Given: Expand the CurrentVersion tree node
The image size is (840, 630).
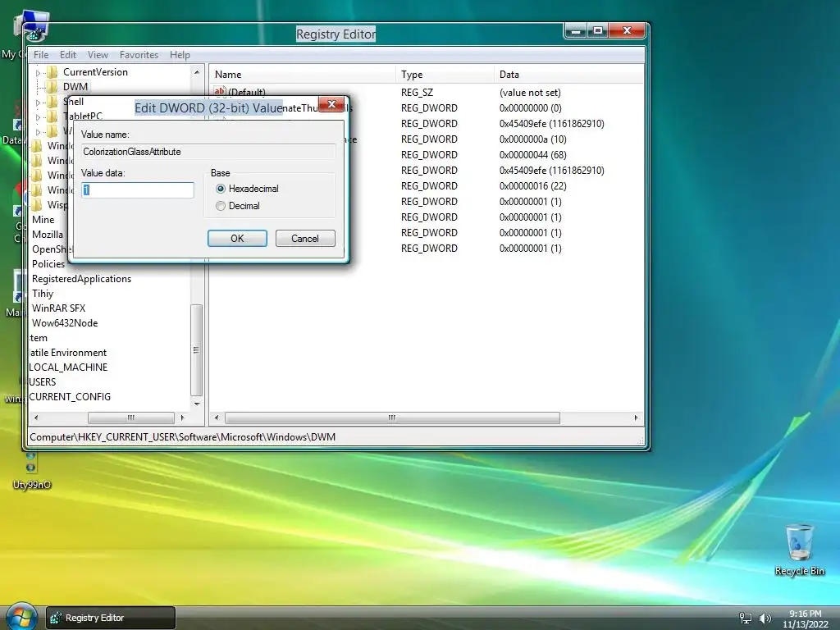Looking at the screenshot, I should coord(38,72).
